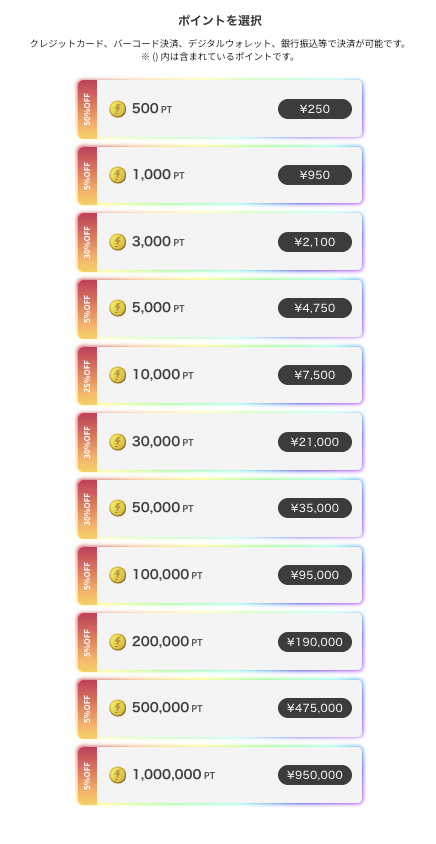The width and height of the screenshot is (436, 844).
Task: Click the coin icon beside 30,000 PT
Action: [117, 442]
